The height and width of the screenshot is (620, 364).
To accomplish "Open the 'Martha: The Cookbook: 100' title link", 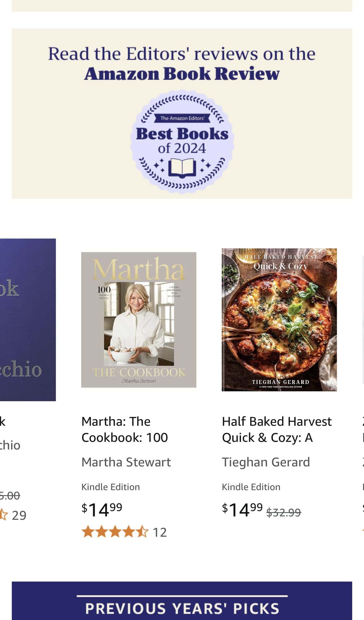I will coord(125,429).
